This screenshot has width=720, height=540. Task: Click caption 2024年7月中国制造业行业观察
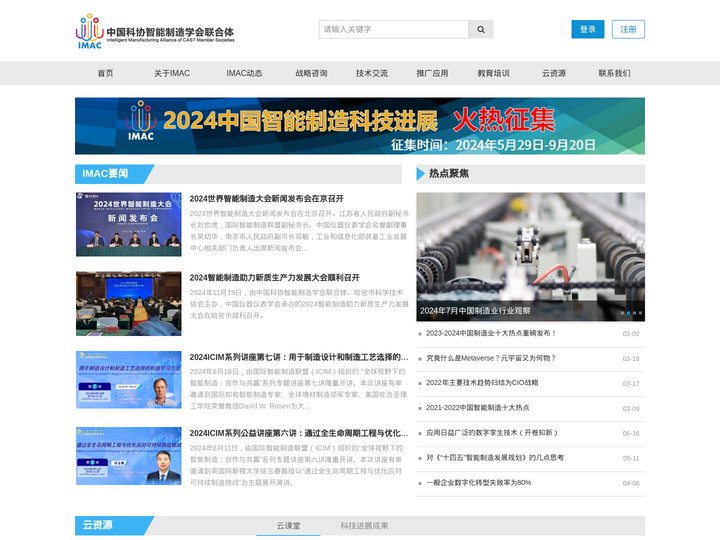[x=475, y=311]
